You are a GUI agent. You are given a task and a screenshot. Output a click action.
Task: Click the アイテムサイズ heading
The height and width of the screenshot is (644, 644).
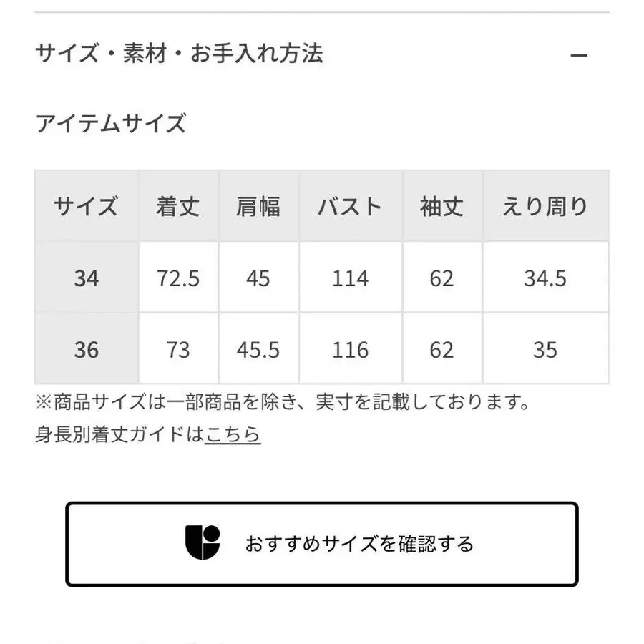pos(111,124)
